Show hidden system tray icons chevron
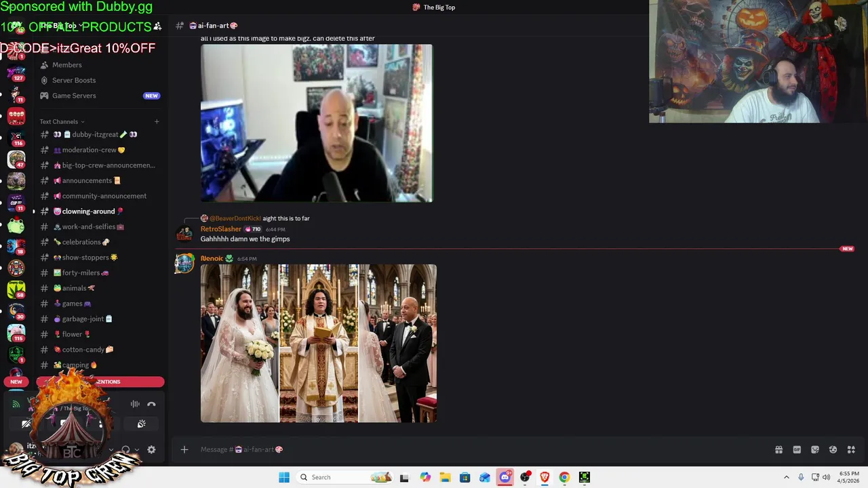The image size is (868, 488). (787, 477)
